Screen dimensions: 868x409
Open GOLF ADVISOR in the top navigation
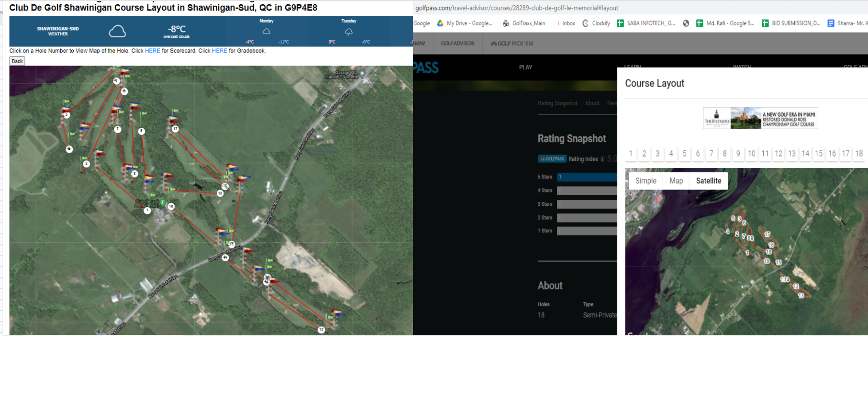click(457, 44)
